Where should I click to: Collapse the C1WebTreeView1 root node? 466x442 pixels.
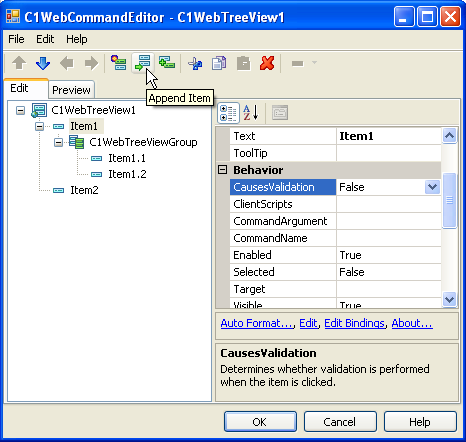tap(20, 110)
